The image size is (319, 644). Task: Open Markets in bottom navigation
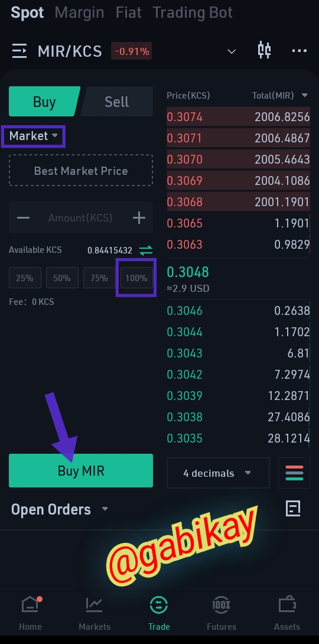[x=95, y=614]
